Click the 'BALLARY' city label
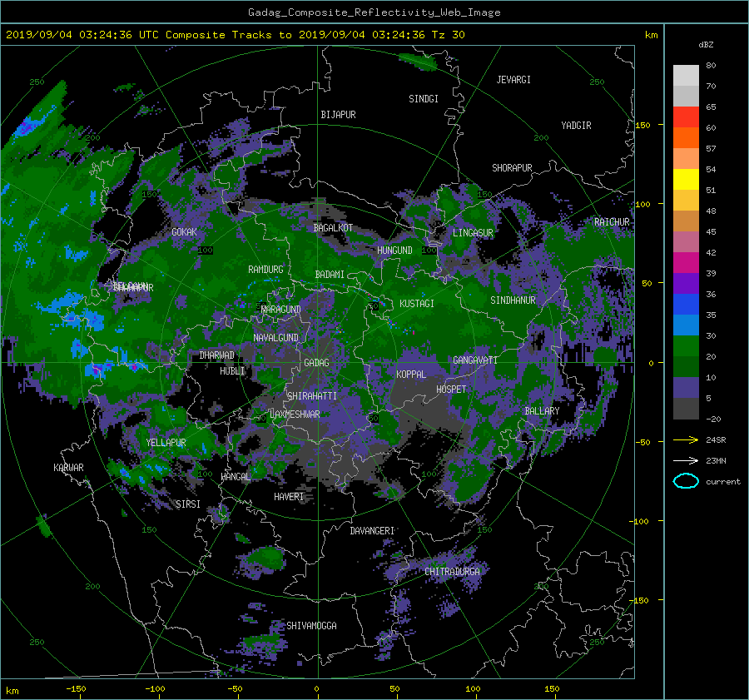The width and height of the screenshot is (749, 700). coord(542,411)
